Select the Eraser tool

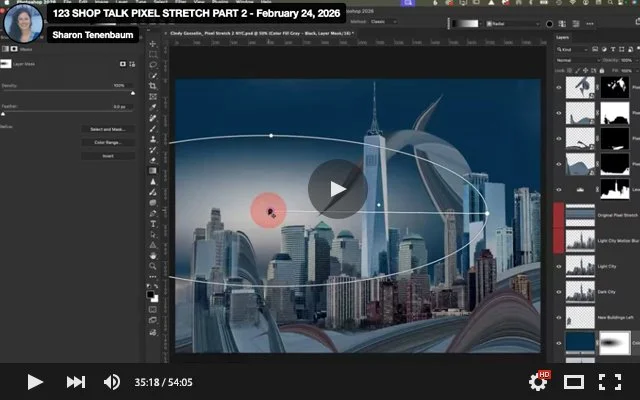click(x=153, y=160)
